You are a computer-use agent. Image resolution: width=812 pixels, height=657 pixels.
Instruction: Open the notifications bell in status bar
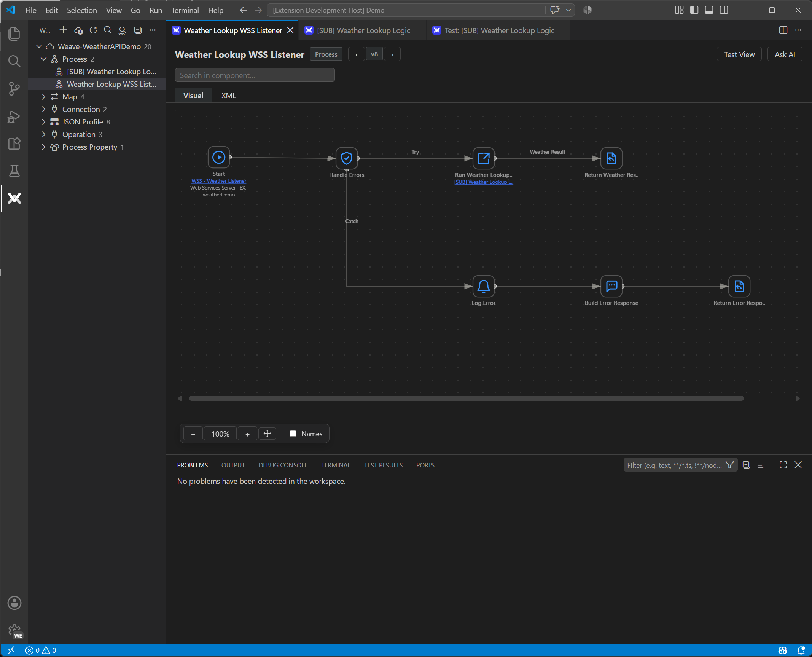801,650
